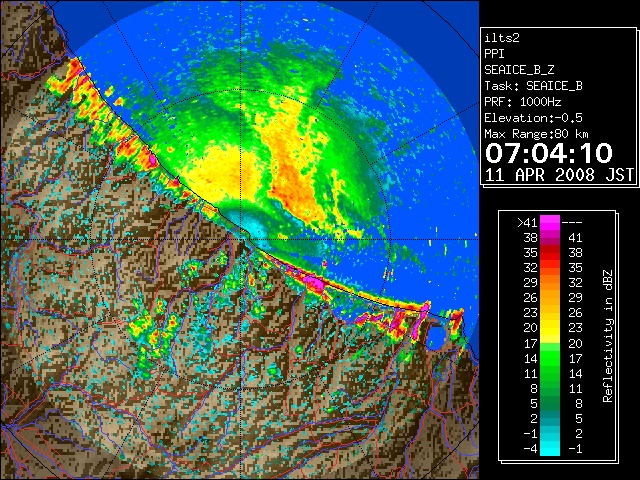Viewport: 640px width, 480px height.
Task: Click the right scale '14' legend value
Action: (575, 373)
